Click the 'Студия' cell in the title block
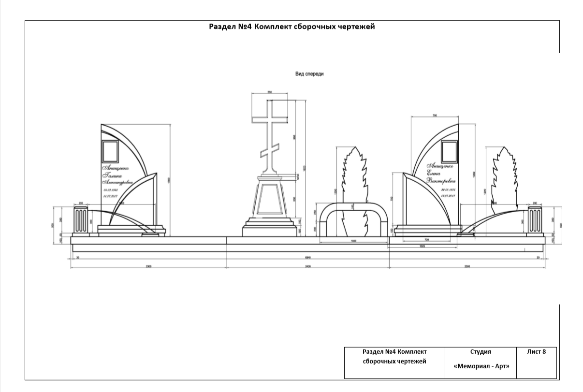 tap(480, 352)
